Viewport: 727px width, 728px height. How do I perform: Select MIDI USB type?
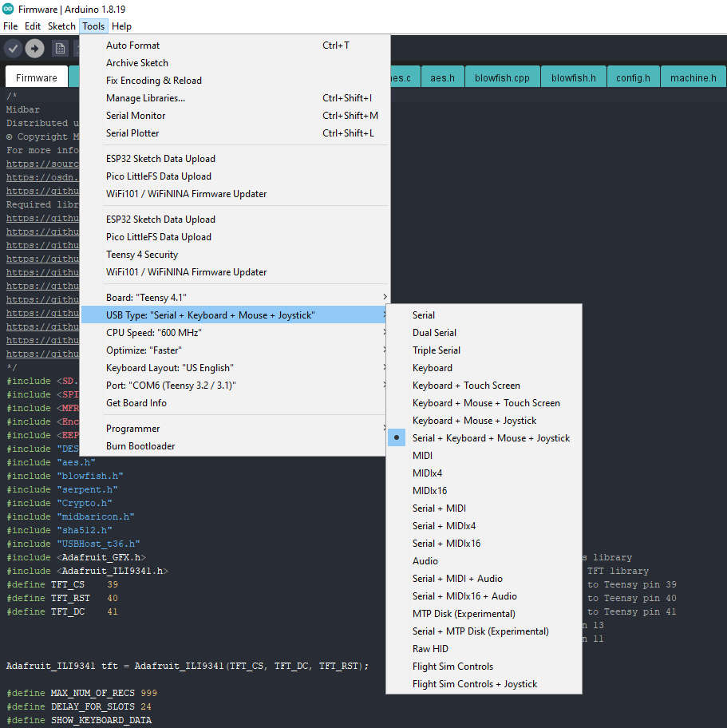[x=484, y=456]
